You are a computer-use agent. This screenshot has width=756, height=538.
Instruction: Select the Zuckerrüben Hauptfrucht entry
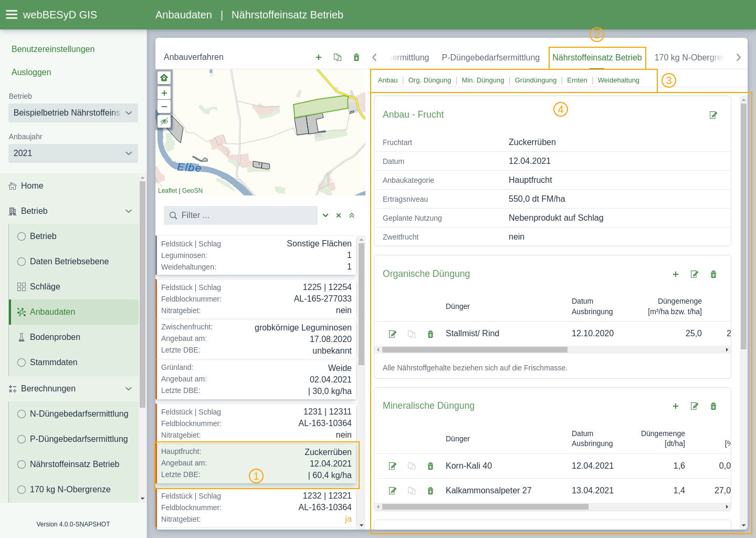pyautogui.click(x=257, y=463)
